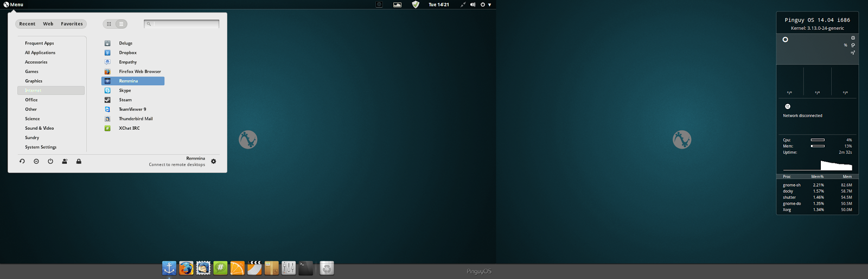The height and width of the screenshot is (279, 868).
Task: Switch menu to list view
Action: click(x=121, y=24)
